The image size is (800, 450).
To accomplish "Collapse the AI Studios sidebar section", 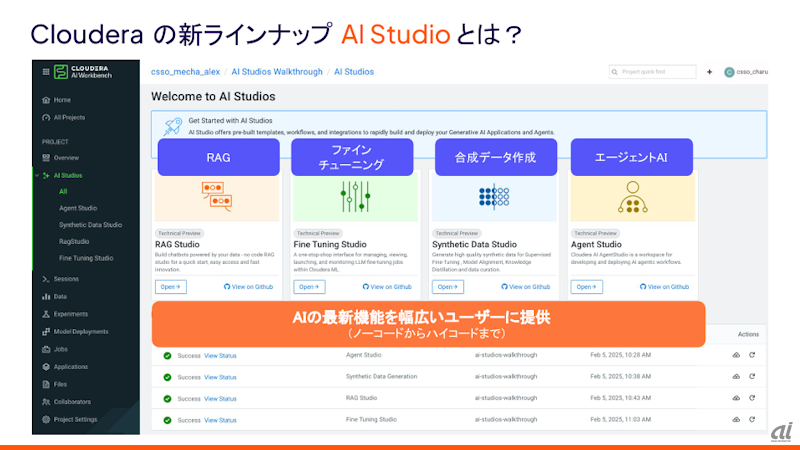I will 38,175.
